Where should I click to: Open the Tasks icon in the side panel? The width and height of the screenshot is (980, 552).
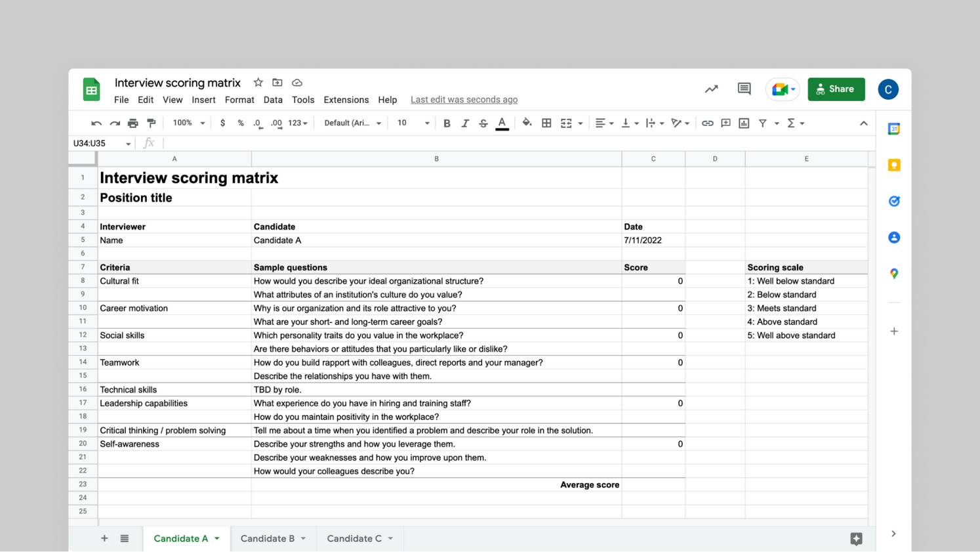click(894, 201)
